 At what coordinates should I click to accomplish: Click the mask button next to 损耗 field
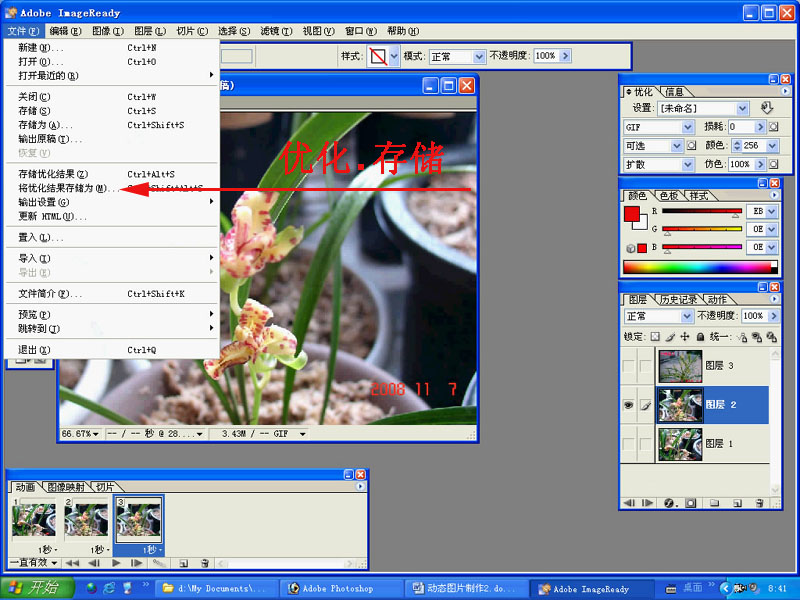click(774, 127)
